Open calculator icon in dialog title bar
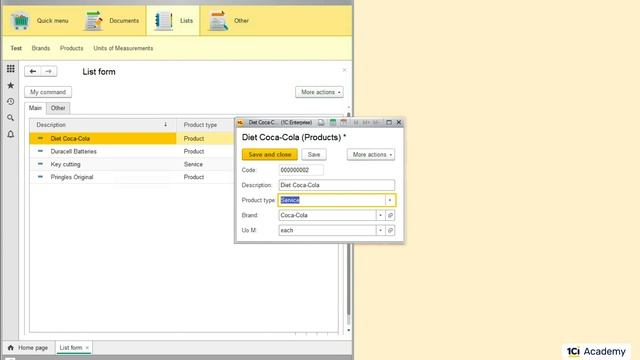Viewport: 640px width, 360px height. click(333, 122)
